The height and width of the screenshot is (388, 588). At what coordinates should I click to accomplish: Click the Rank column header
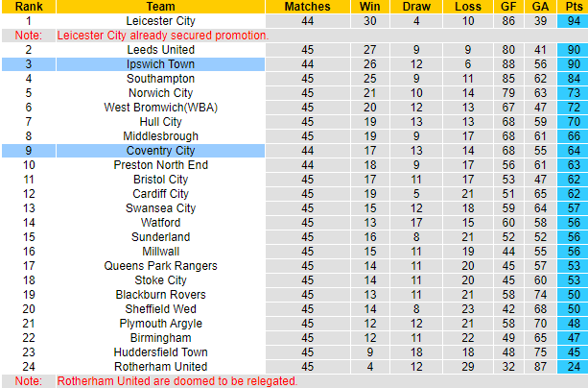[x=28, y=7]
